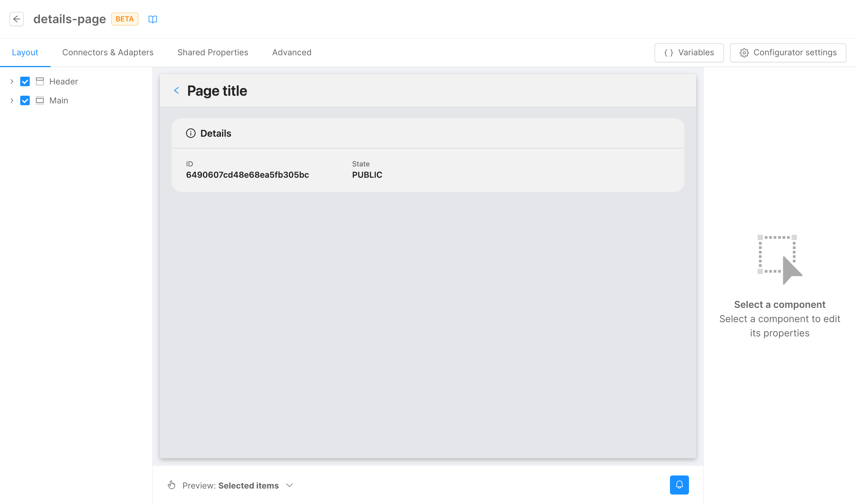Click the info icon next to Details
856x504 pixels.
tap(191, 133)
